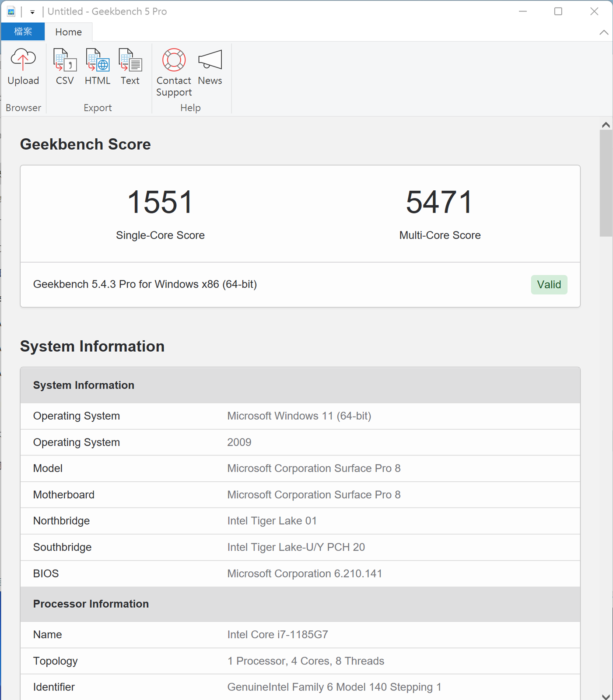The height and width of the screenshot is (700, 613).
Task: Click the Upload cloud icon
Action: (x=23, y=60)
